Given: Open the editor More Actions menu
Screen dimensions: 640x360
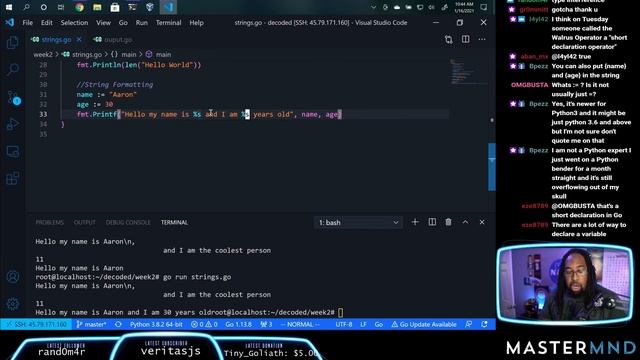Looking at the screenshot, I should coord(482,40).
